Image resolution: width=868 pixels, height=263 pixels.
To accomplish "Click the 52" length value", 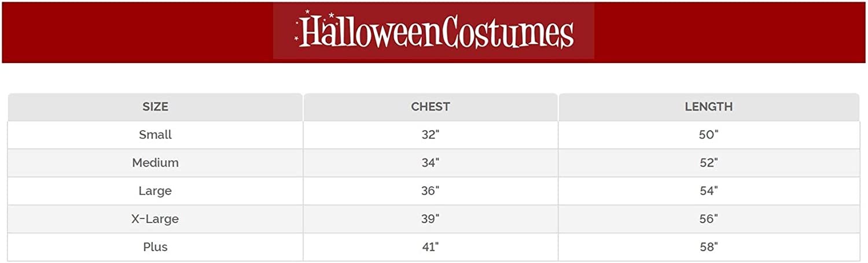I will [708, 163].
